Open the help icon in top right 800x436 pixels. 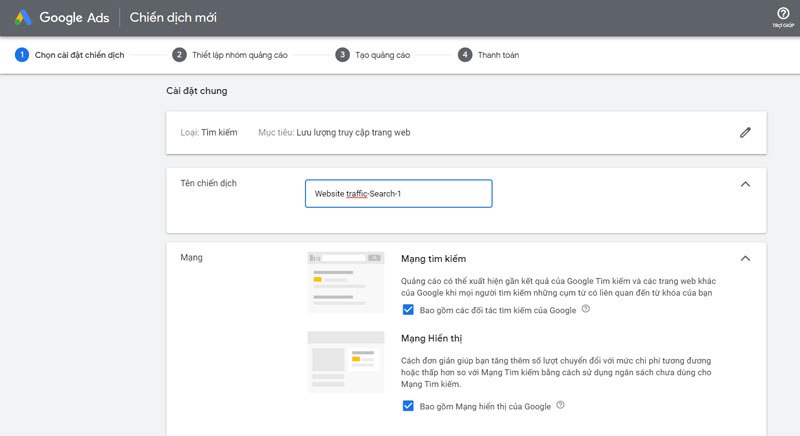(x=783, y=14)
